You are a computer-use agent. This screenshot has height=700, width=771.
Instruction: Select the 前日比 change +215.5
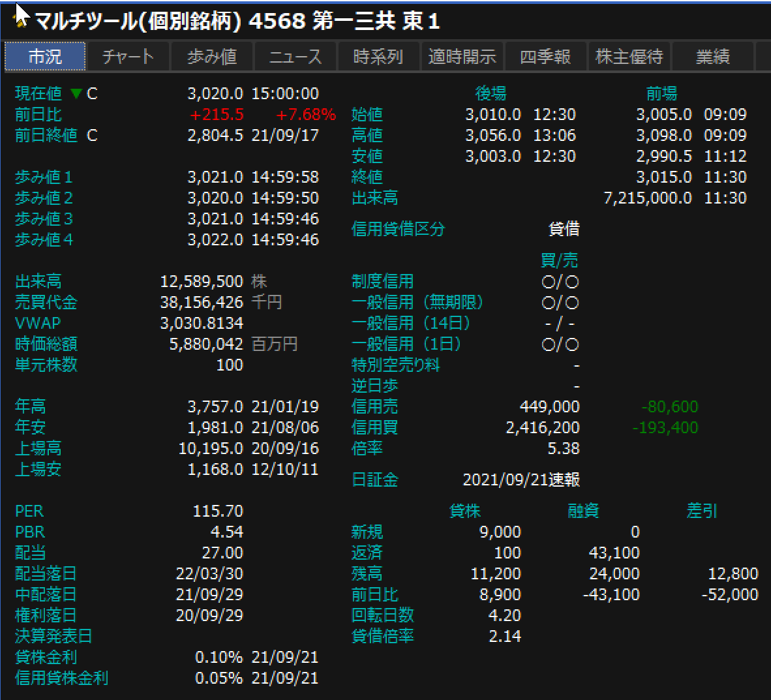pyautogui.click(x=217, y=115)
